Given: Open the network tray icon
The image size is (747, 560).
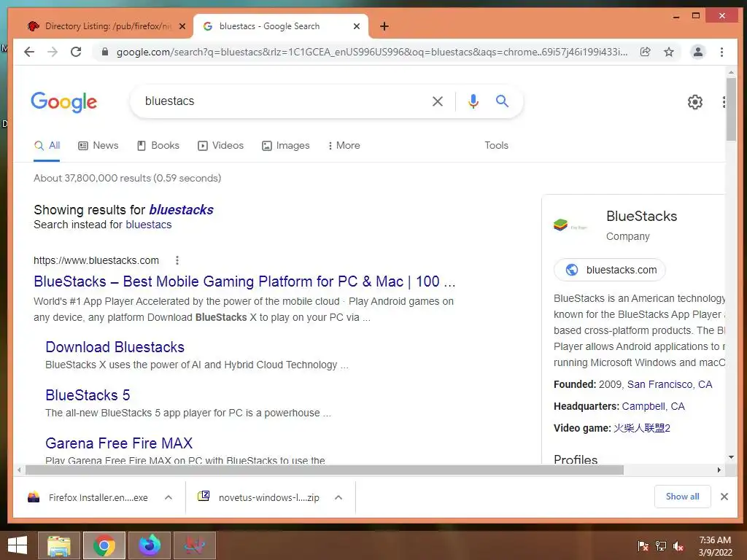Looking at the screenshot, I should coord(661,545).
